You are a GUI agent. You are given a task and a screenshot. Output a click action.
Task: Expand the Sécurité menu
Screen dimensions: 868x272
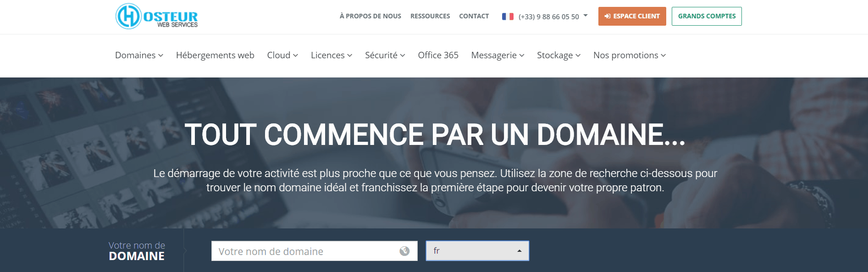[x=385, y=55]
